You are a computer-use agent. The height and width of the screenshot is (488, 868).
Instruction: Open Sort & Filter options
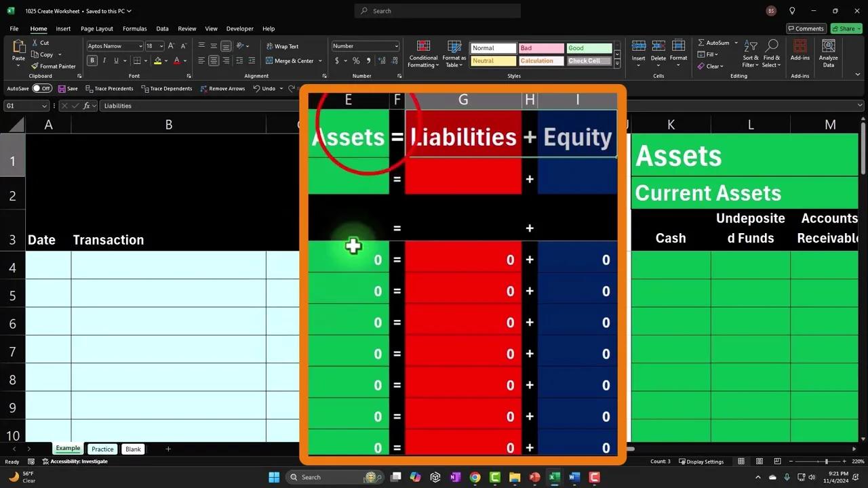pyautogui.click(x=749, y=54)
